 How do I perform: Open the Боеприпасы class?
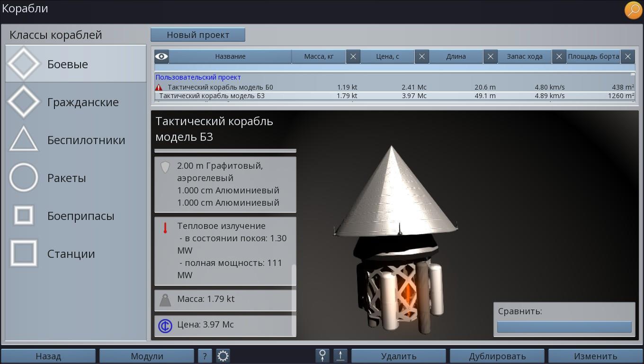click(76, 215)
